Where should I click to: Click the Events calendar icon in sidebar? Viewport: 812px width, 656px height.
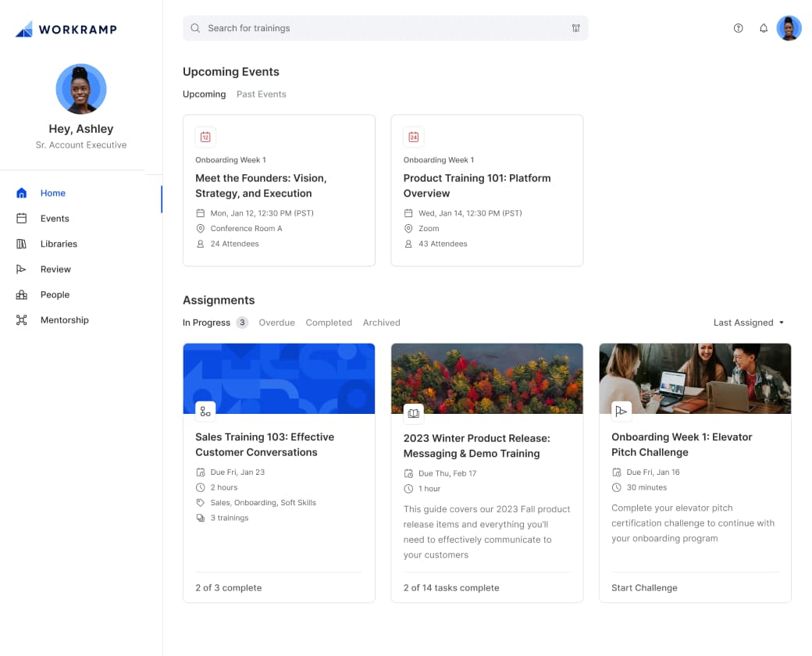pyautogui.click(x=22, y=219)
